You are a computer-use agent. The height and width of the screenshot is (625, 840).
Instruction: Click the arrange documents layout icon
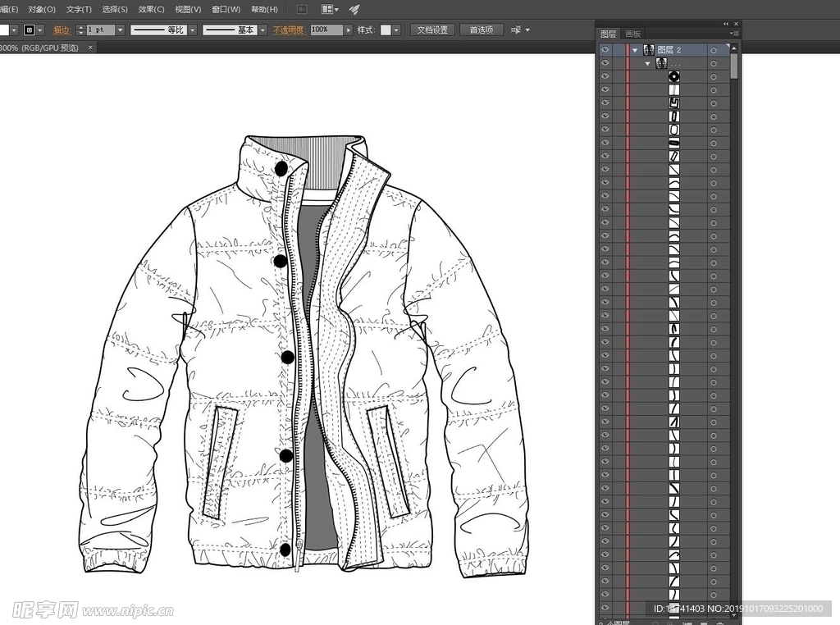click(x=329, y=9)
